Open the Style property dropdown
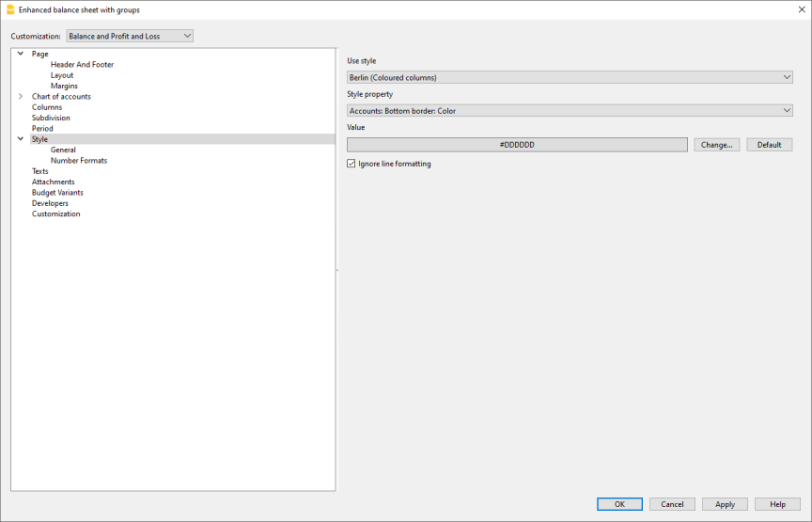Viewport: 812px width, 522px height. coord(570,111)
